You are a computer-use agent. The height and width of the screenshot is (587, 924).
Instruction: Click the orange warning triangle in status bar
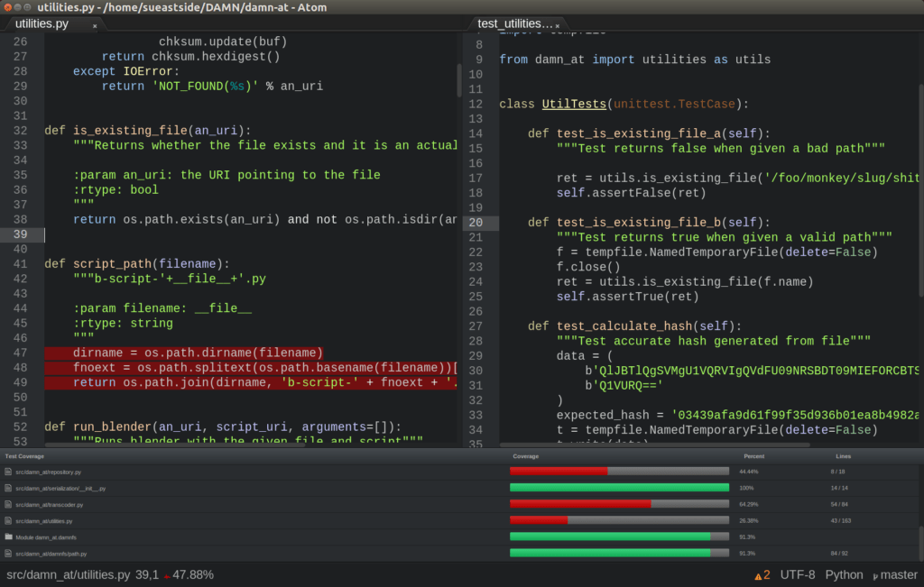758,574
